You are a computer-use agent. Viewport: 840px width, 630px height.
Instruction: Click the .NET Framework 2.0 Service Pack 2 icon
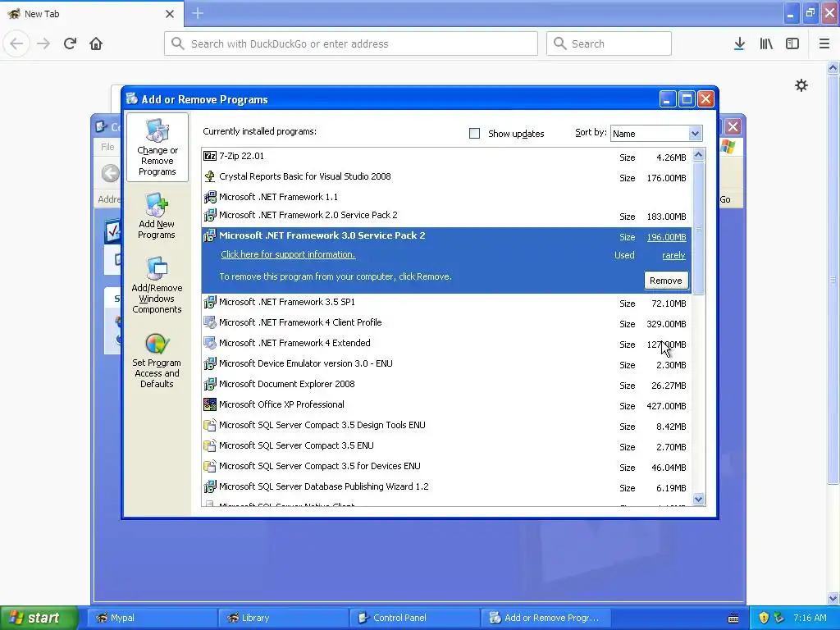tap(210, 215)
